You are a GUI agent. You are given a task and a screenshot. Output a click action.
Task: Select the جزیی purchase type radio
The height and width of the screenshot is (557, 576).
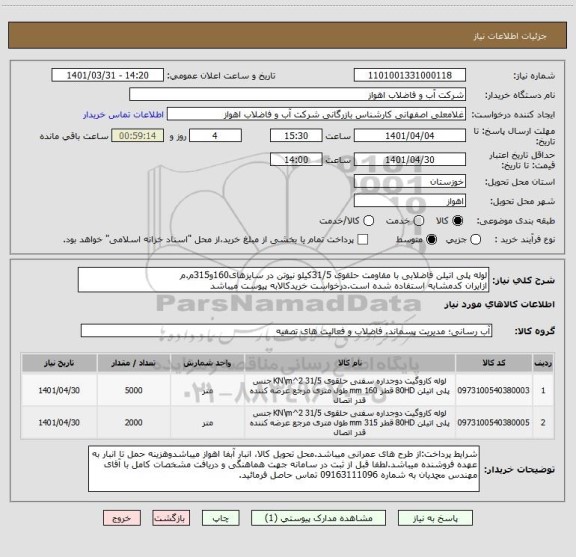click(x=476, y=240)
